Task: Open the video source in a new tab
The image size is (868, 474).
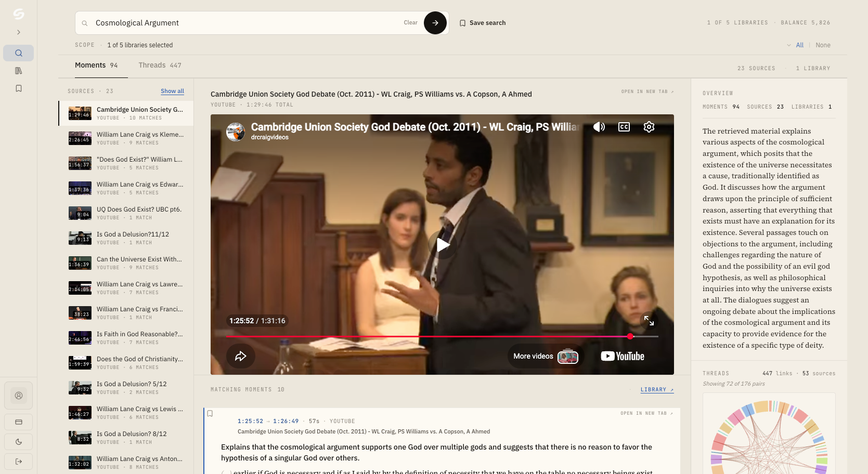Action: (x=647, y=91)
